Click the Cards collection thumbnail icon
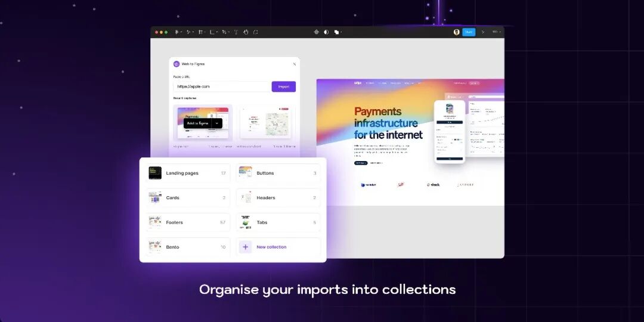The image size is (644, 322). pos(155,198)
